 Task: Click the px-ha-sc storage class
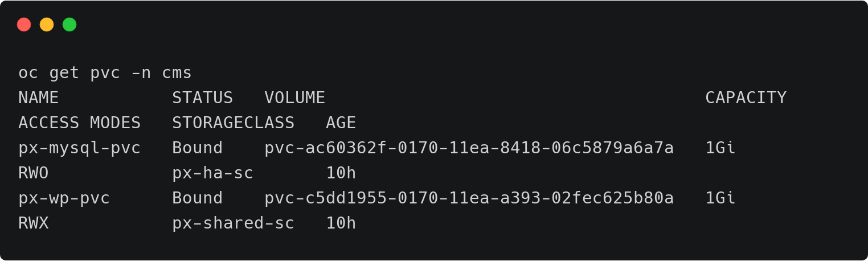click(x=212, y=173)
